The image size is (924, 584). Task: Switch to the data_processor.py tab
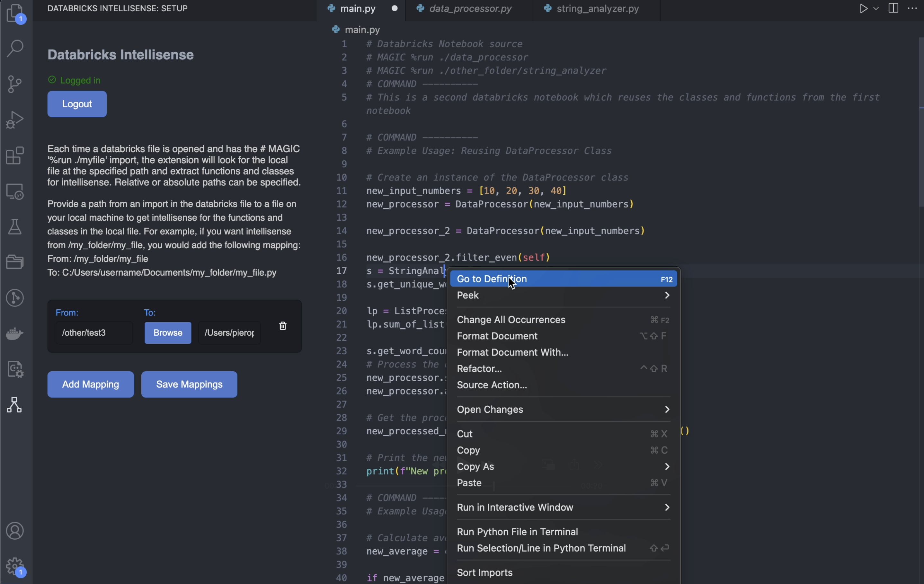pyautogui.click(x=470, y=9)
